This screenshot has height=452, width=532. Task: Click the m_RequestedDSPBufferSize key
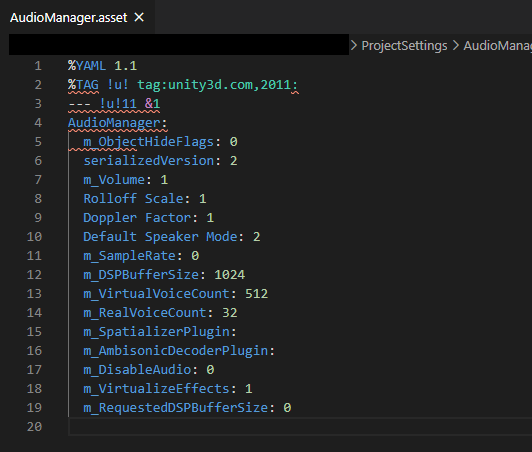tap(175, 408)
